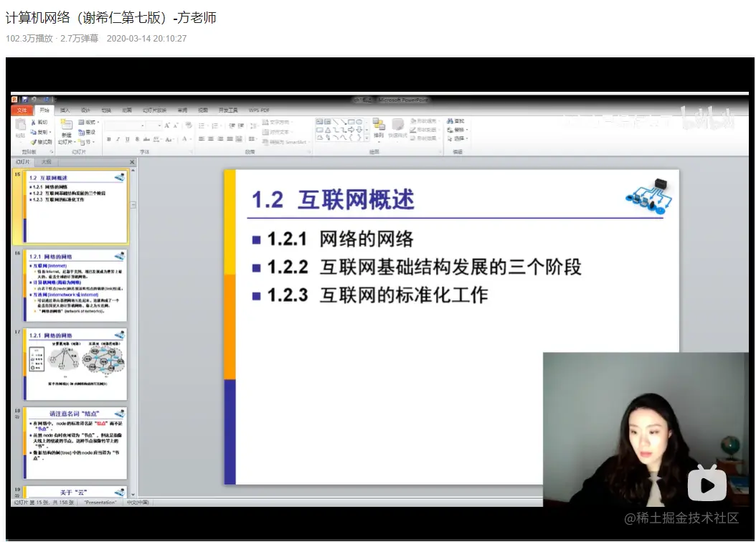756x542 pixels.
Task: Click the Increase Indent icon
Action: [240, 125]
